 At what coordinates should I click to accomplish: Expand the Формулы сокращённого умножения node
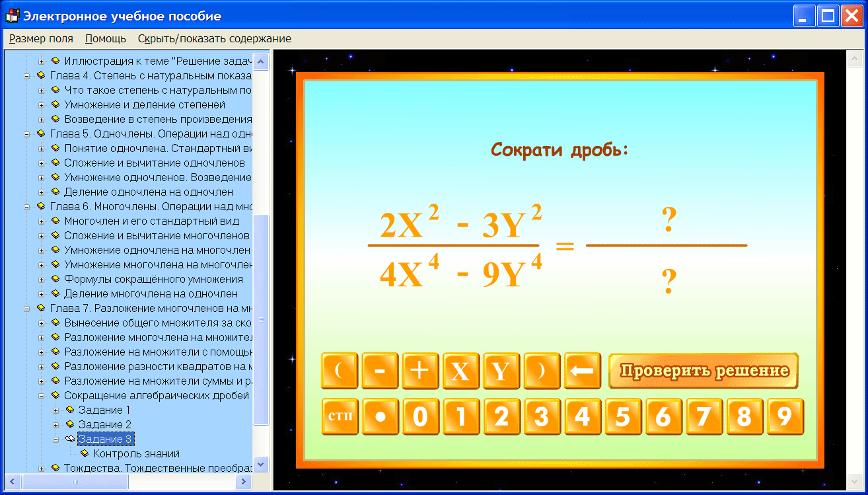42,279
